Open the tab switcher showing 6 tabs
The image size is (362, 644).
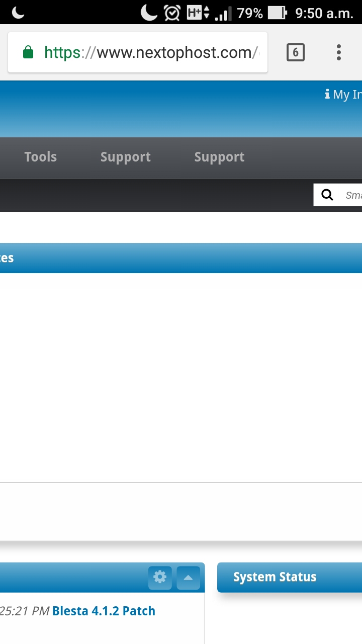pos(296,52)
